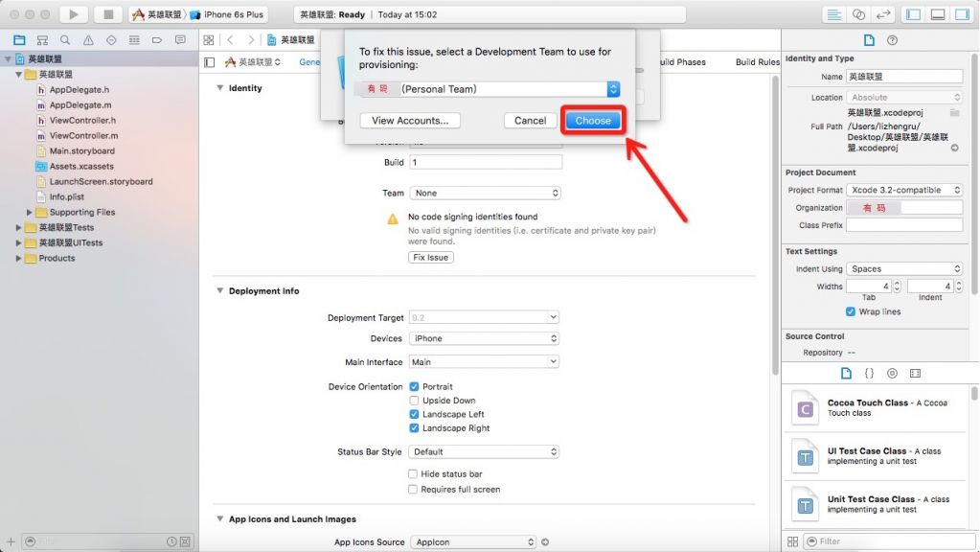Screen dimensions: 980x552
Task: Click the Choose button in the dialog
Action: (x=593, y=121)
